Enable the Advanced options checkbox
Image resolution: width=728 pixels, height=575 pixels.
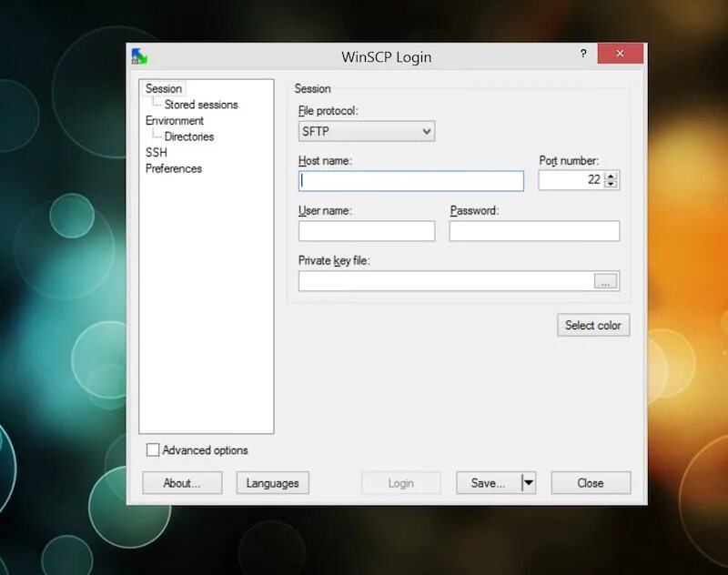tap(153, 449)
